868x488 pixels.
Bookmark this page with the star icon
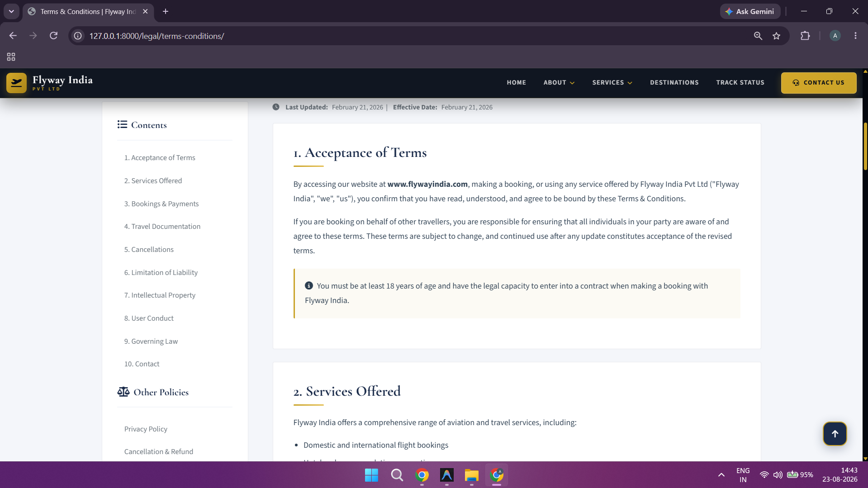(776, 36)
